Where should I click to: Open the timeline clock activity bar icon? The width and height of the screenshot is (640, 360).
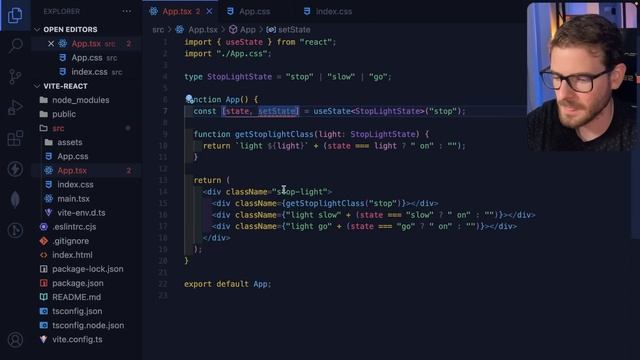click(15, 230)
